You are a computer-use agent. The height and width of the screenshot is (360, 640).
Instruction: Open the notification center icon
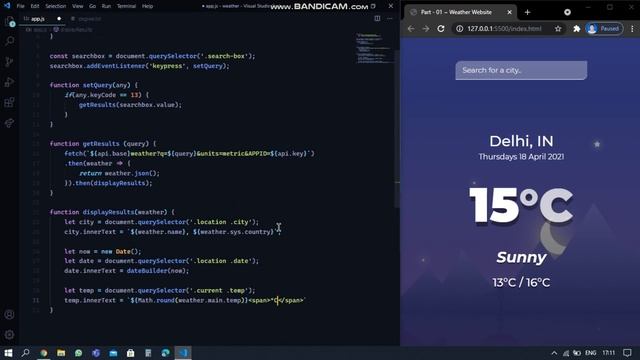pyautogui.click(x=627, y=353)
